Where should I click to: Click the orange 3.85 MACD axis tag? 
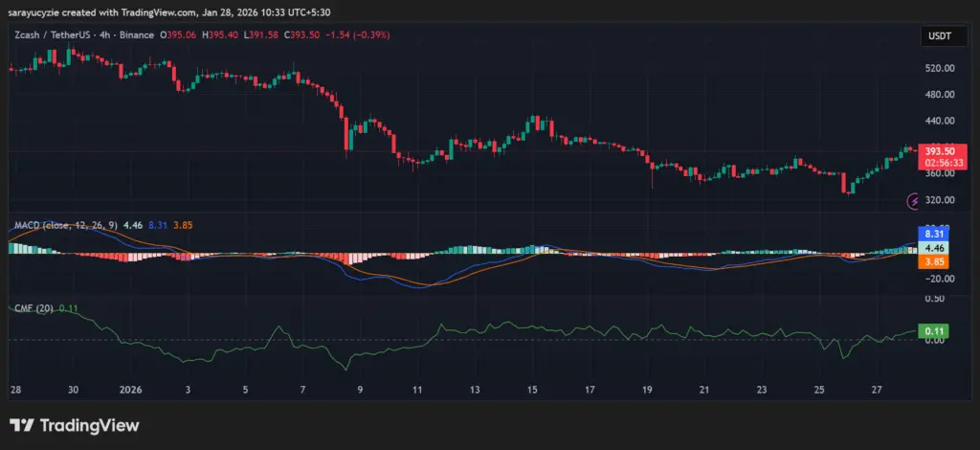pos(934,262)
